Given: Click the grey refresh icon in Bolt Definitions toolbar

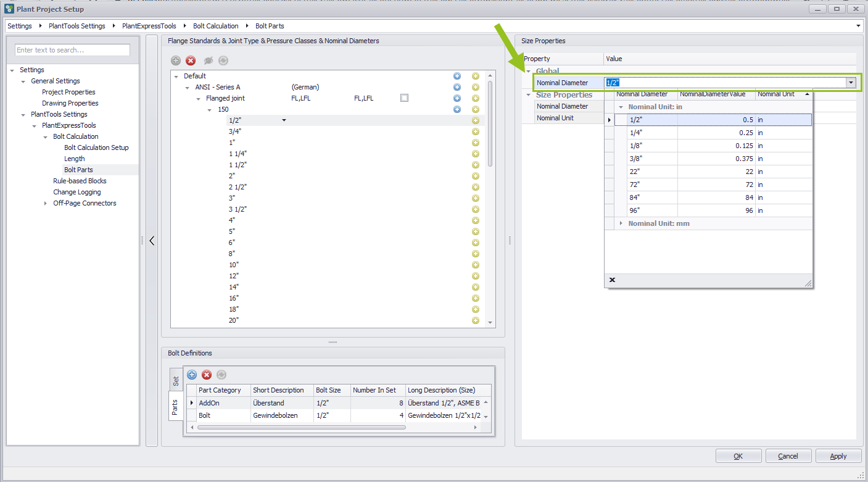Looking at the screenshot, I should coord(221,375).
